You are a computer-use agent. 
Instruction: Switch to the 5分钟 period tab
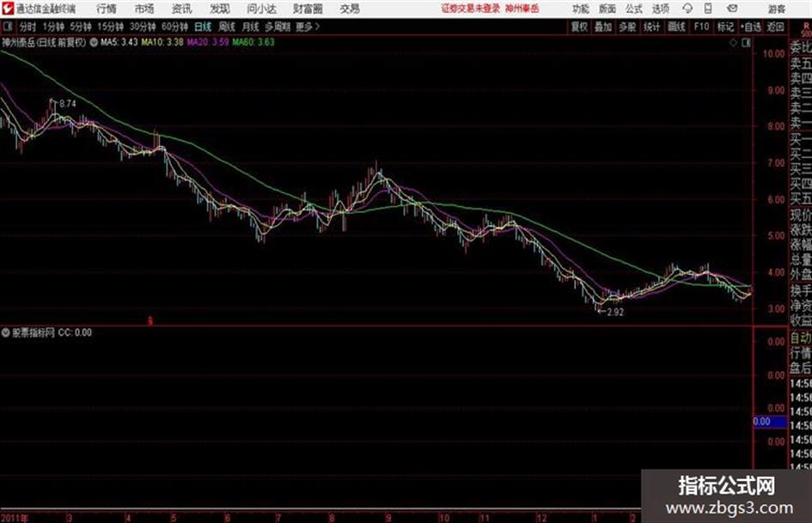80,27
